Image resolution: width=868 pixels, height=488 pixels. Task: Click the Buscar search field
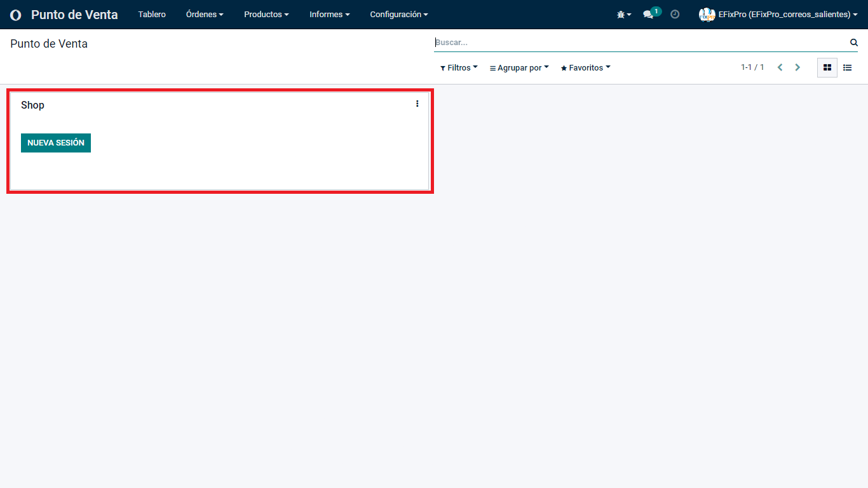coord(639,43)
